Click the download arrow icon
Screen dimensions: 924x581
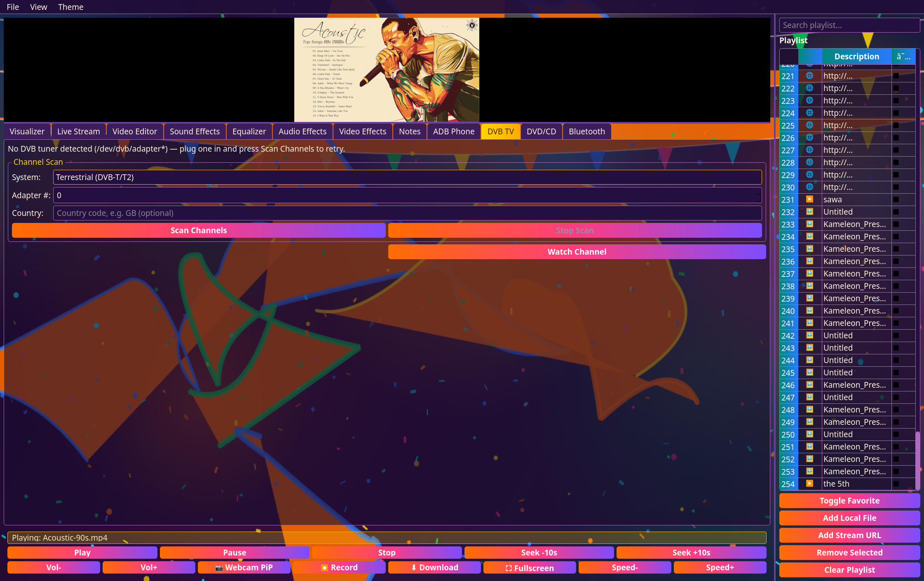pos(414,568)
